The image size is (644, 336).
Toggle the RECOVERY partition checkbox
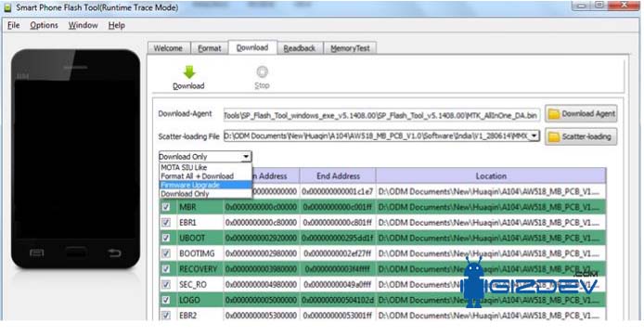click(166, 268)
